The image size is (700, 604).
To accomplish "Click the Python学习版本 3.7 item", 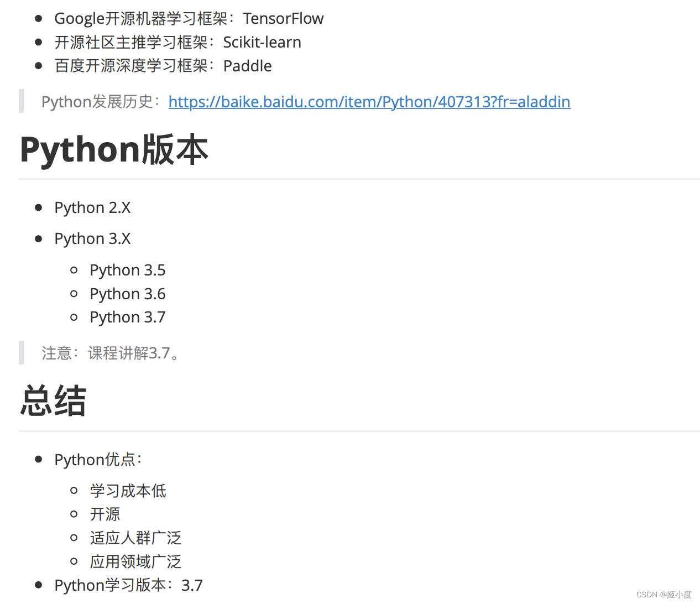I will click(128, 585).
